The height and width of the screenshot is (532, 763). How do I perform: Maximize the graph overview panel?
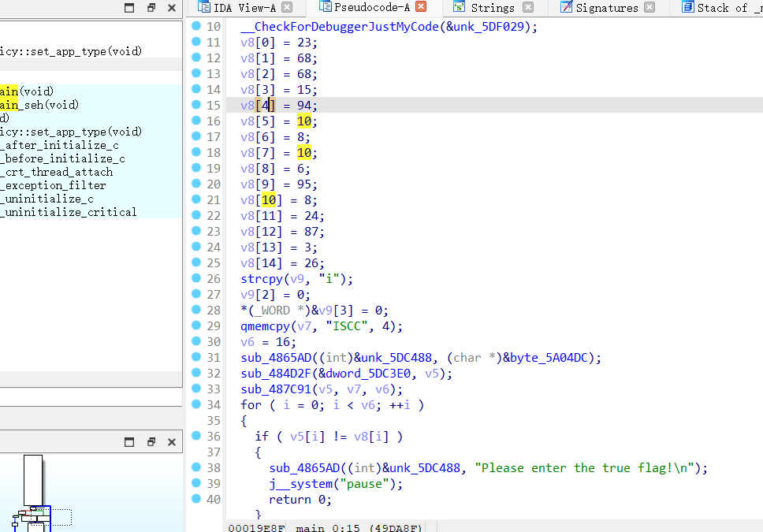129,442
